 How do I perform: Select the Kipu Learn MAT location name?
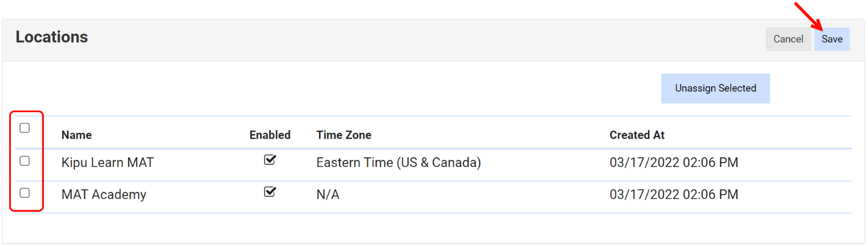[107, 163]
